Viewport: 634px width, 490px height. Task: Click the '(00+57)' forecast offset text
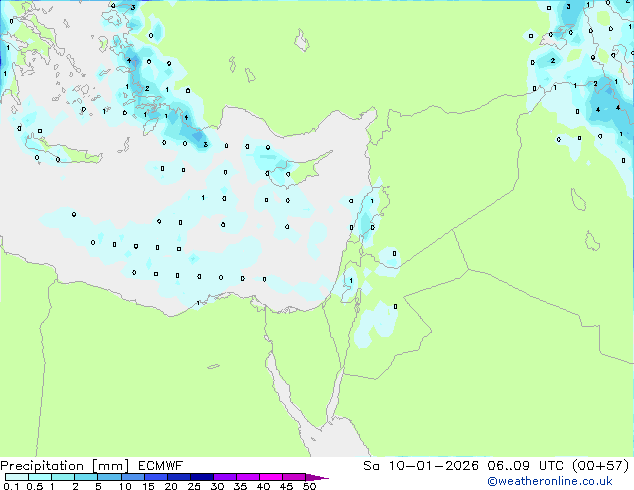[601, 466]
